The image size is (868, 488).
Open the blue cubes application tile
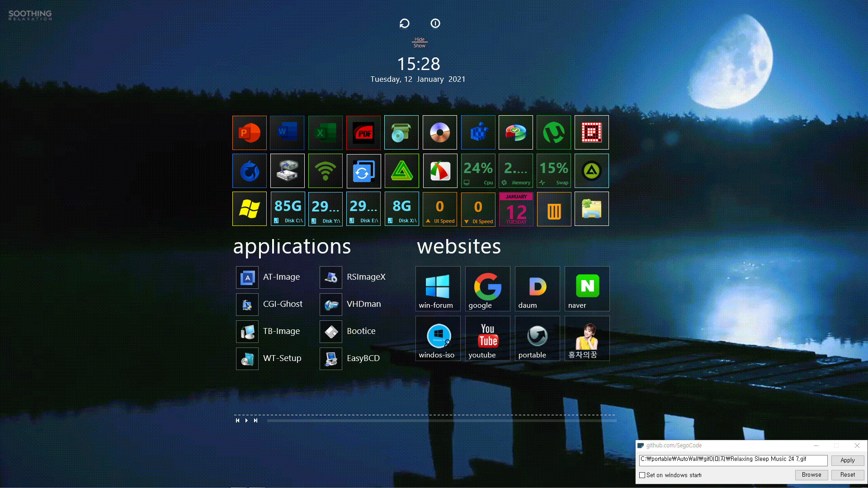(x=478, y=133)
